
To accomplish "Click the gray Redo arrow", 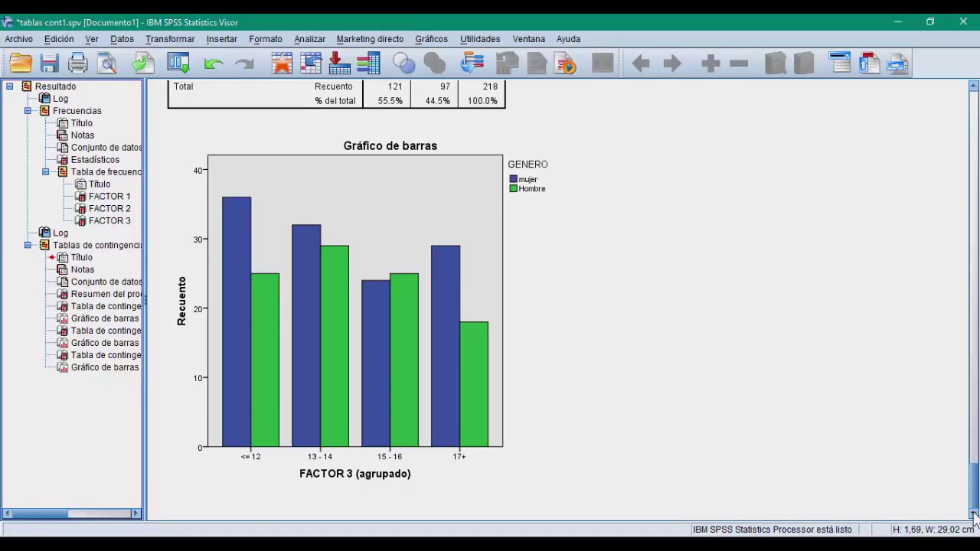I will (243, 64).
